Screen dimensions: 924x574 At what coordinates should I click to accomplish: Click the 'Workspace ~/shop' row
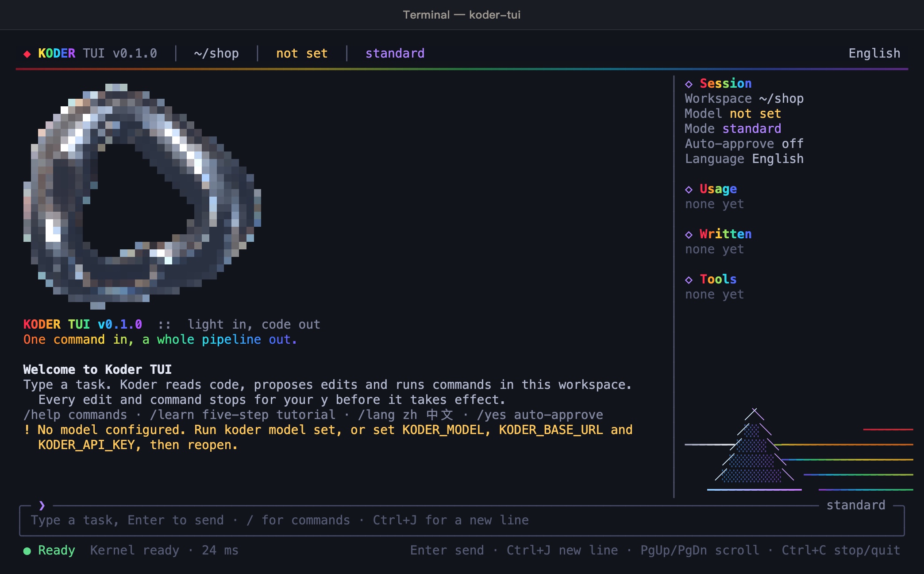pyautogui.click(x=744, y=99)
